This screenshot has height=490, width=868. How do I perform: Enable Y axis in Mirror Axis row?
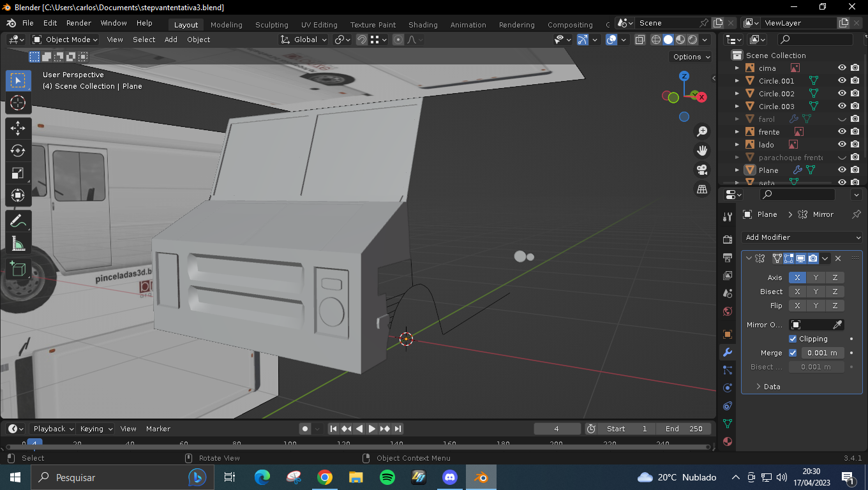(x=815, y=278)
